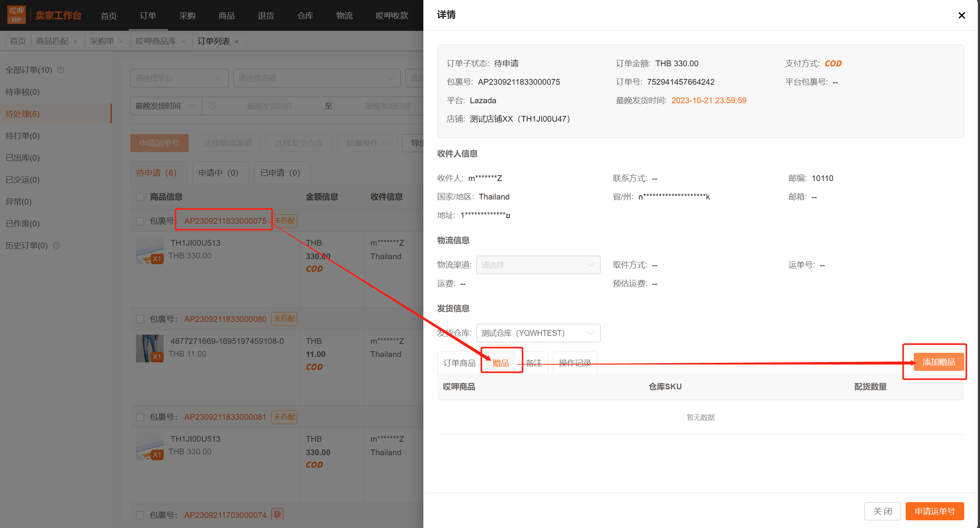The height and width of the screenshot is (528, 980).
Task: Click the clock icon in date range field
Action: (212, 106)
